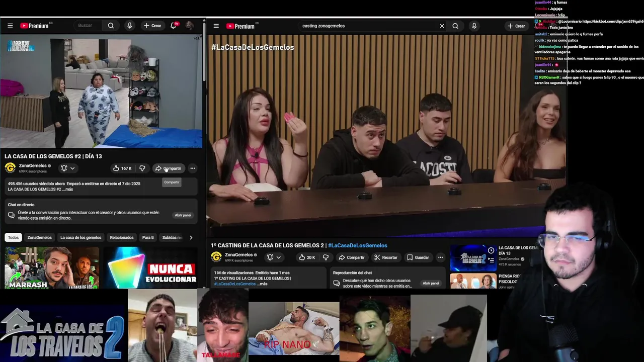The height and width of the screenshot is (362, 644).
Task: Open sidebar thumbnail LA CASA DE LOS GEMELOS 2
Action: point(473,258)
